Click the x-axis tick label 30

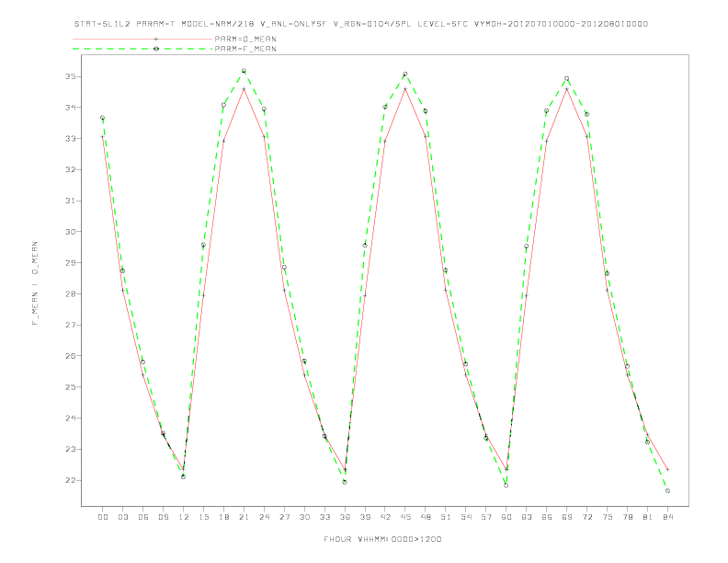304,517
